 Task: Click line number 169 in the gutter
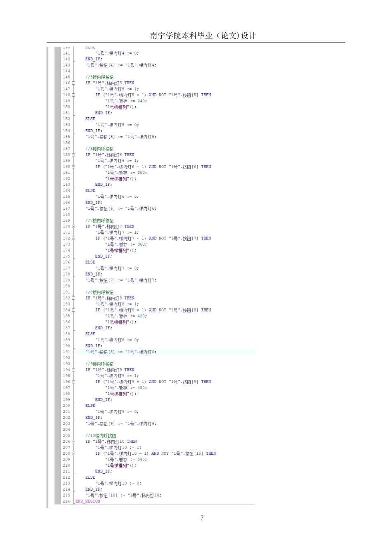66,221
